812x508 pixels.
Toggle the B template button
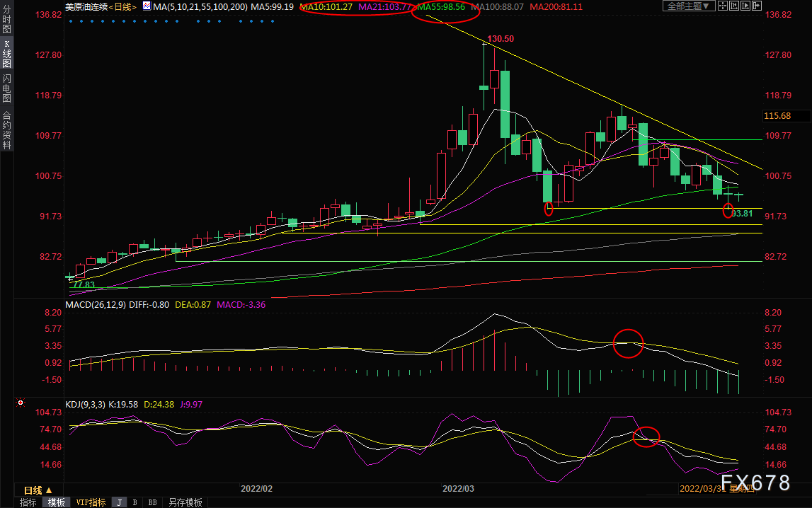(135, 502)
